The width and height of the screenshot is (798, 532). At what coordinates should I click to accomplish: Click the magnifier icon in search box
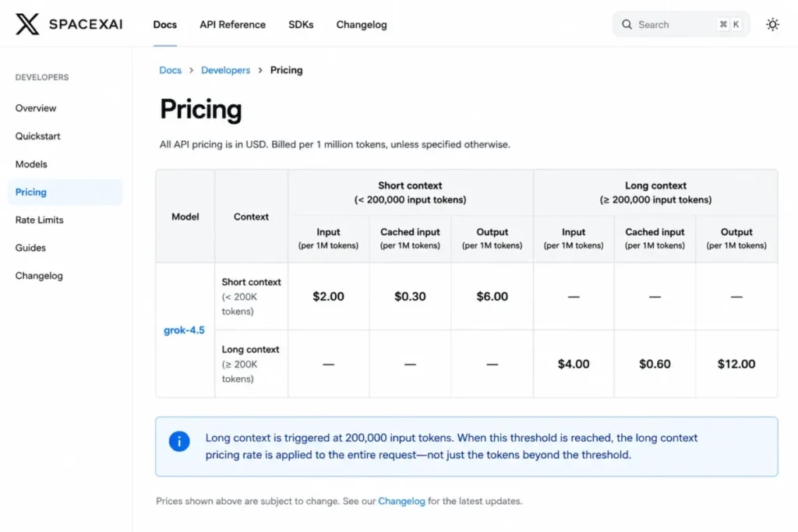[x=627, y=24]
